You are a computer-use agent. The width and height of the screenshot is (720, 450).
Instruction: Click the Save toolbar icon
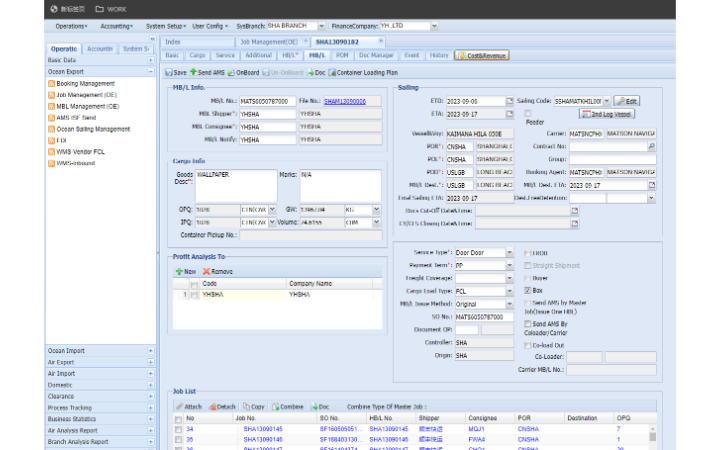coord(169,73)
